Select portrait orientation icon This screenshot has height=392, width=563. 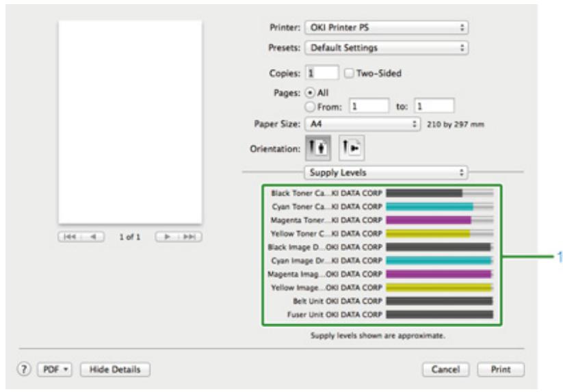pyautogui.click(x=317, y=147)
